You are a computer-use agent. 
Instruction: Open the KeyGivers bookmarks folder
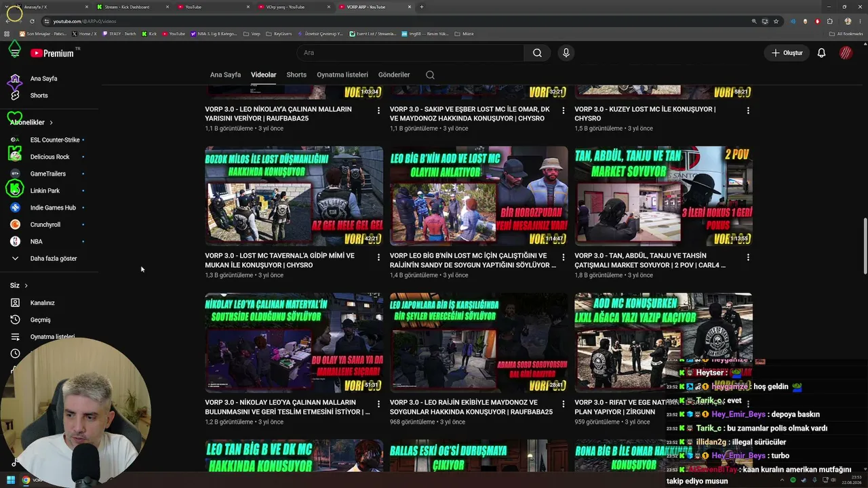pos(278,33)
